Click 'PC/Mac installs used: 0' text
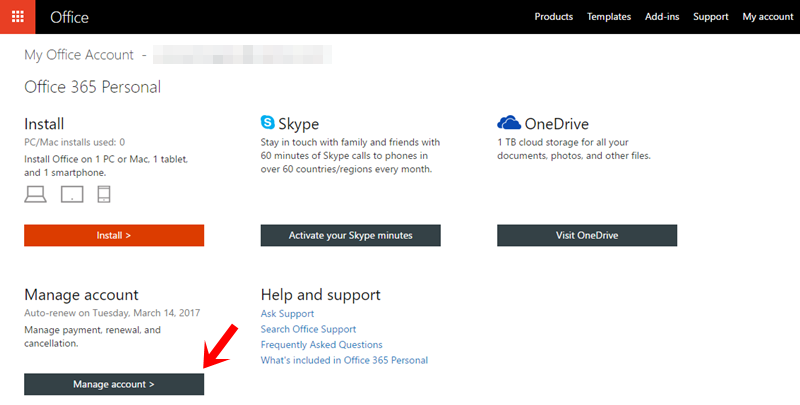This screenshot has width=800, height=405. pos(74,142)
